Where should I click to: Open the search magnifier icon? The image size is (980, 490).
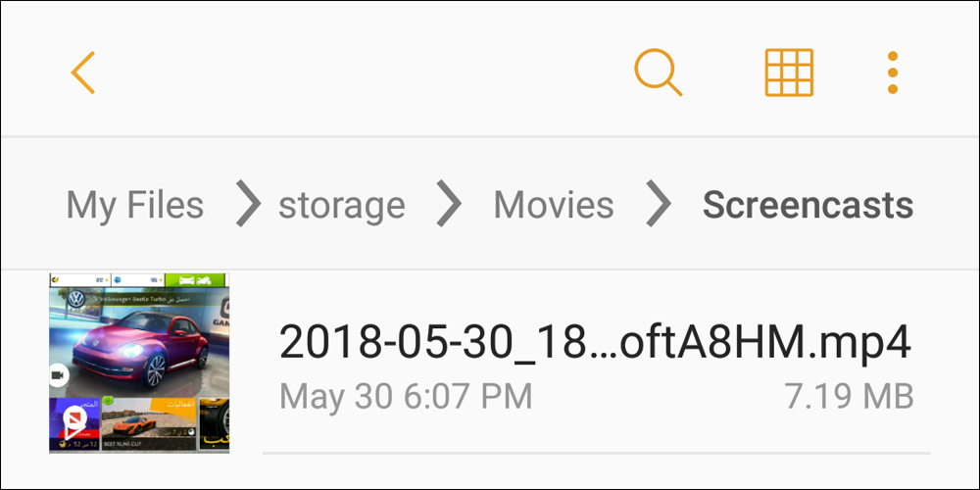[658, 73]
